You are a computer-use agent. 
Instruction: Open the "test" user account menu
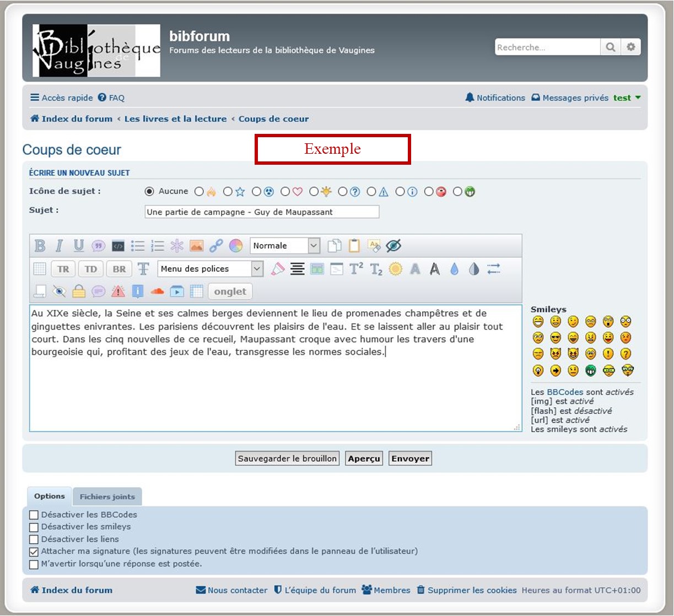pos(627,98)
